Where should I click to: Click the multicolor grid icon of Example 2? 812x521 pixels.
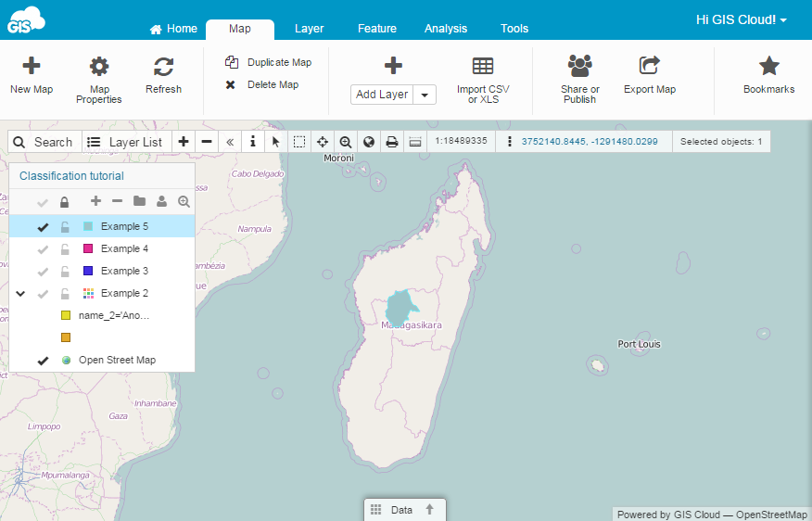click(x=89, y=293)
